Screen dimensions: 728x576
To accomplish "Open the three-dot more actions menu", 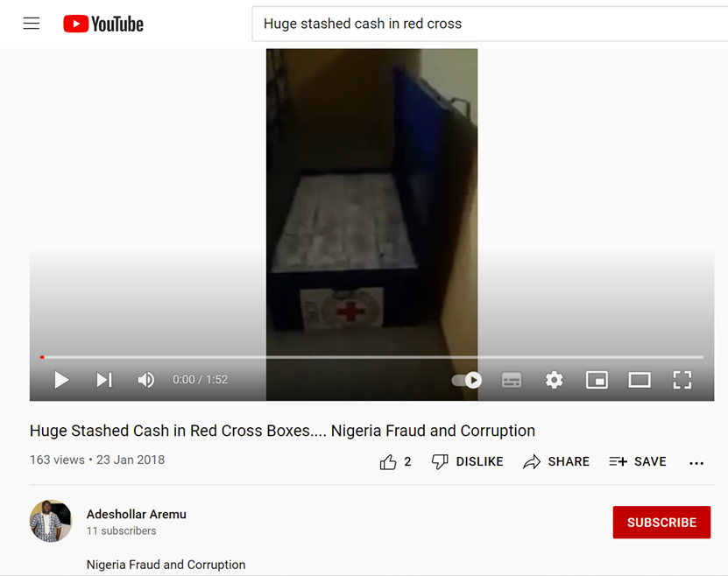I will (x=696, y=463).
